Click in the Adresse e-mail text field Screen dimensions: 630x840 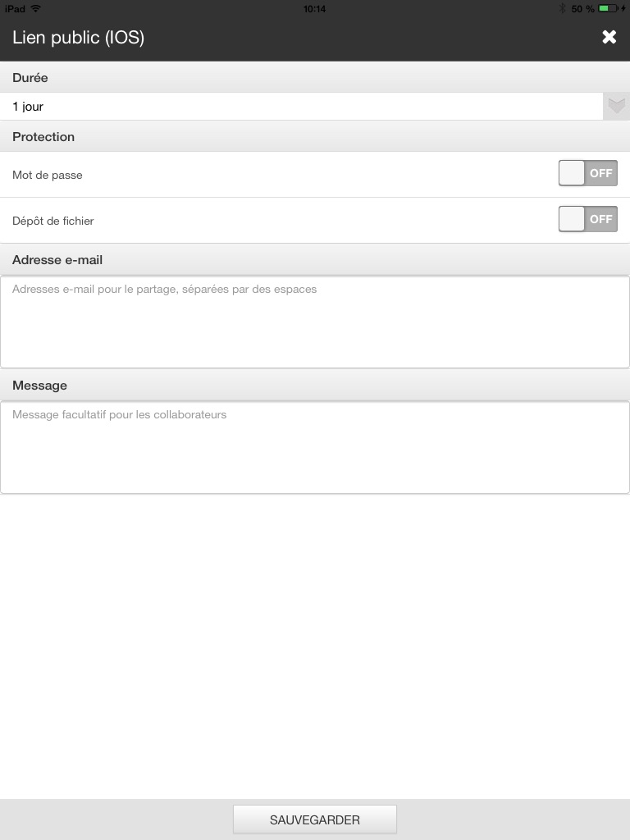coord(315,322)
